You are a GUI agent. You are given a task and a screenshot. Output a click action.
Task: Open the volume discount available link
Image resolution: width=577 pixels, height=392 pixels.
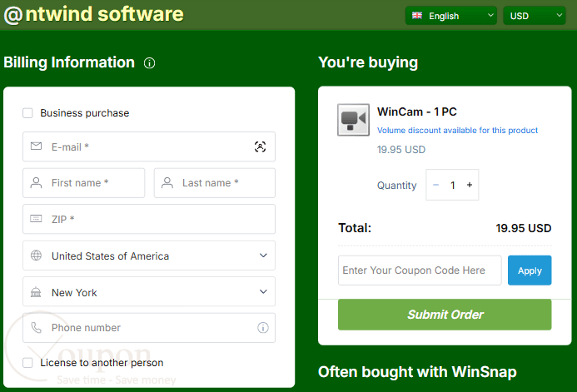click(x=457, y=131)
